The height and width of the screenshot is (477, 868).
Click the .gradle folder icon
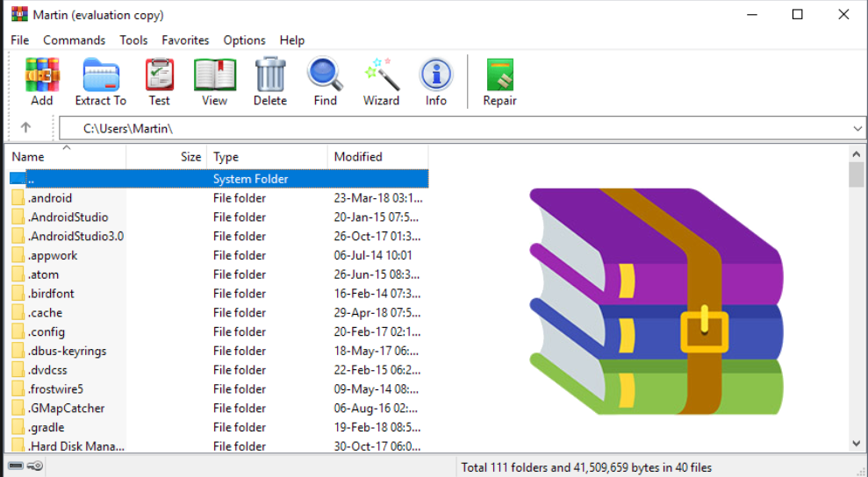18,427
